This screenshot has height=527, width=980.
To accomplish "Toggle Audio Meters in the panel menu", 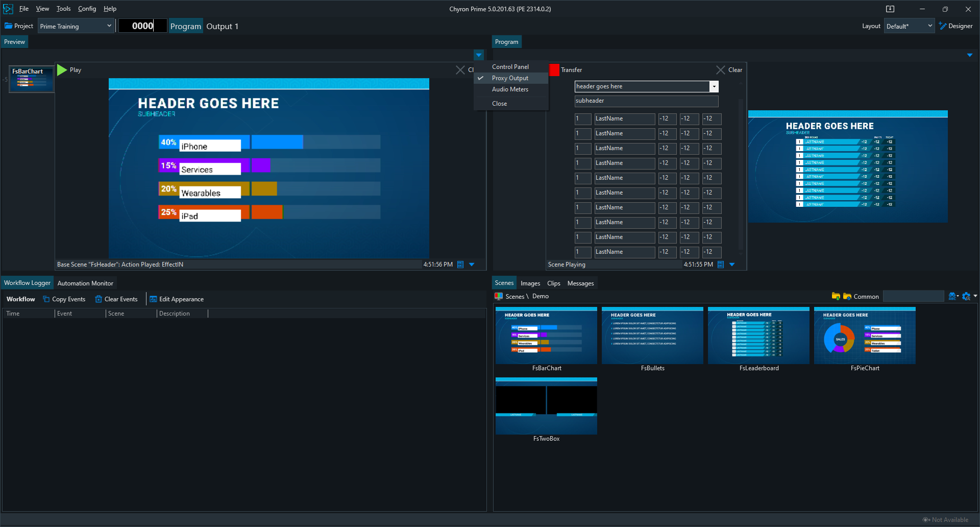I will click(510, 89).
